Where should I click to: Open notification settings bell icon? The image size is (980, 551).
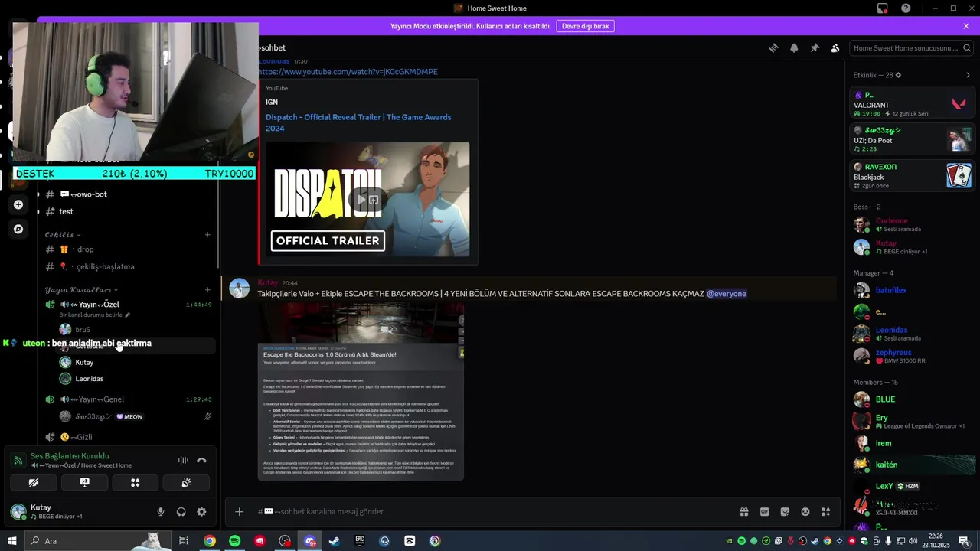point(794,47)
